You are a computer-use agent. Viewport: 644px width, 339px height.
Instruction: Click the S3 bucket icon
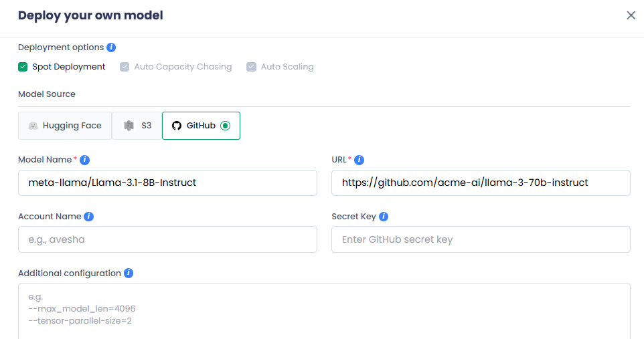(129, 126)
